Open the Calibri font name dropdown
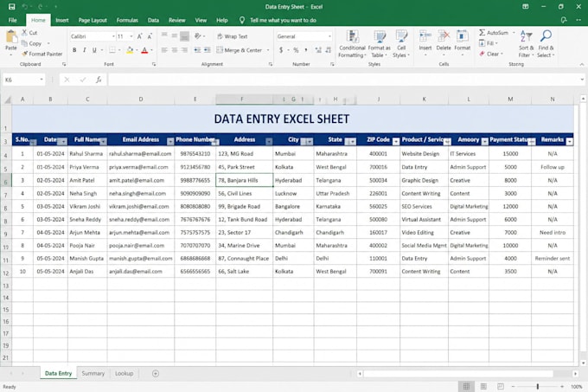 point(113,36)
